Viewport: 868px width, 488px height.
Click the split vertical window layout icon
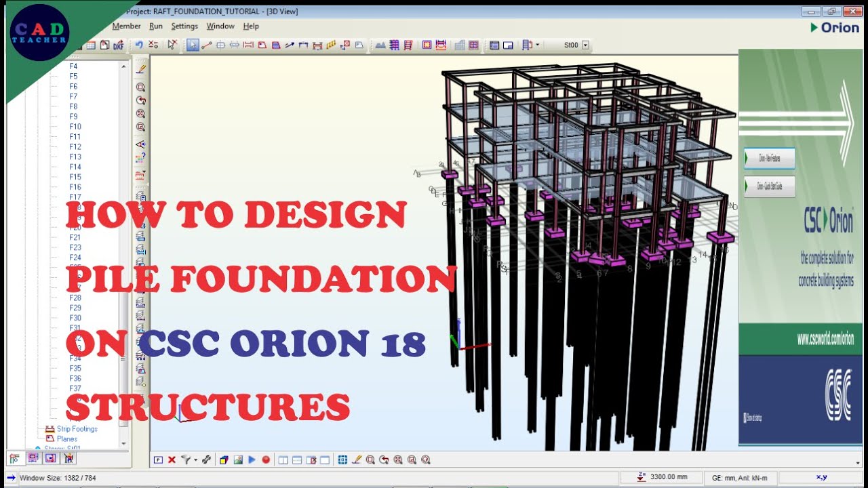[283, 460]
